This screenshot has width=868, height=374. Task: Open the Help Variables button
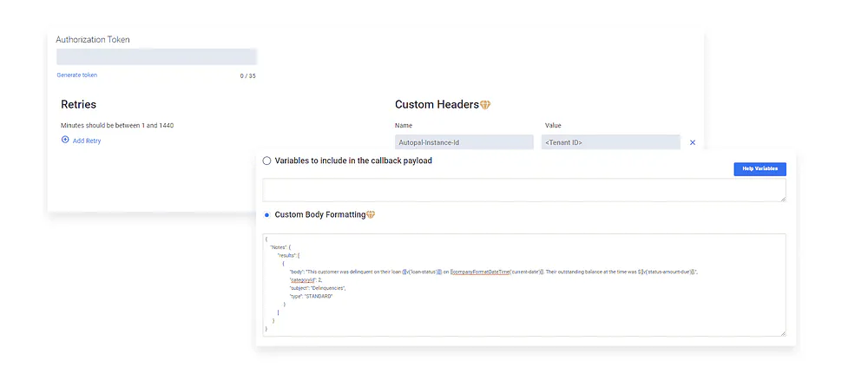[760, 169]
